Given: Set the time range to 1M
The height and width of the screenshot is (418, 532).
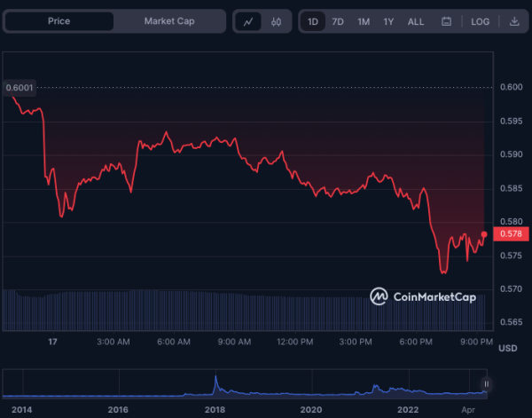Looking at the screenshot, I should [x=364, y=21].
